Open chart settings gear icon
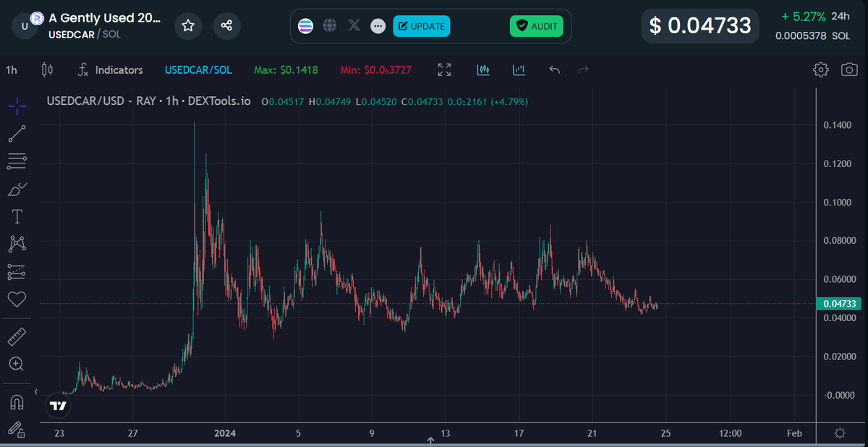 click(x=820, y=70)
